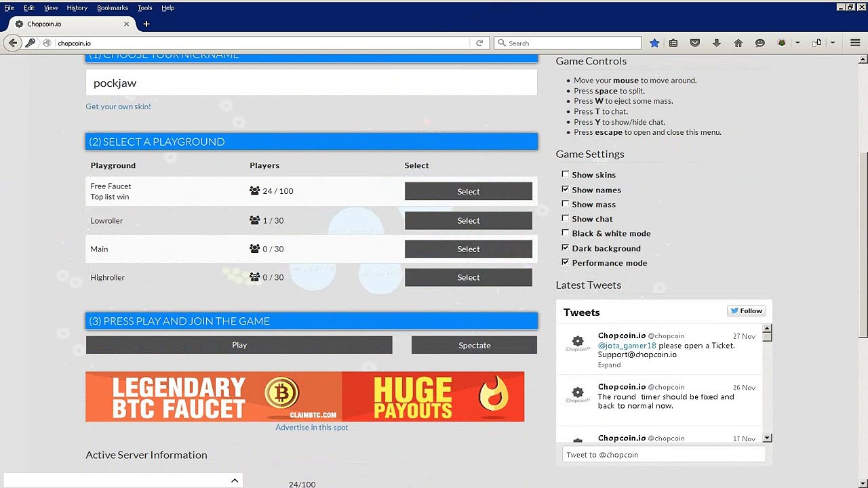The width and height of the screenshot is (868, 488).
Task: Click the key icon in the address bar
Action: coord(31,43)
